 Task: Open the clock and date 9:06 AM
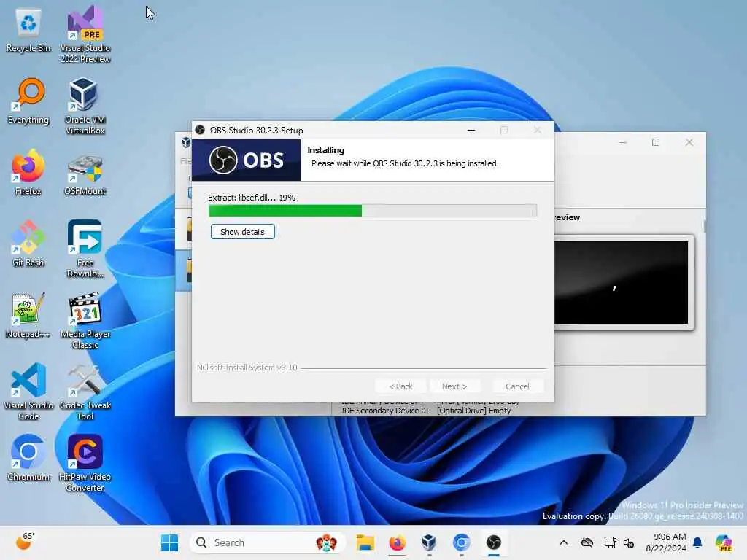click(666, 542)
